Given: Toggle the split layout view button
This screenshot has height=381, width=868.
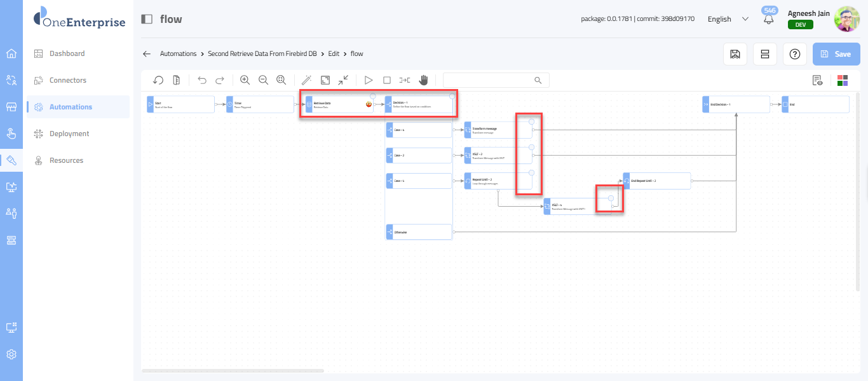Looking at the screenshot, I should (x=765, y=54).
